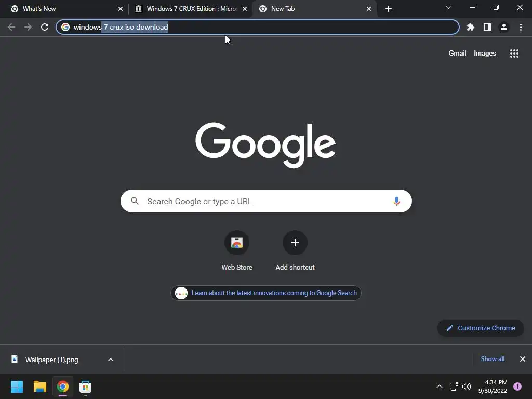The width and height of the screenshot is (532, 399).
Task: Open Learn about latest innovations link
Action: pyautogui.click(x=265, y=293)
